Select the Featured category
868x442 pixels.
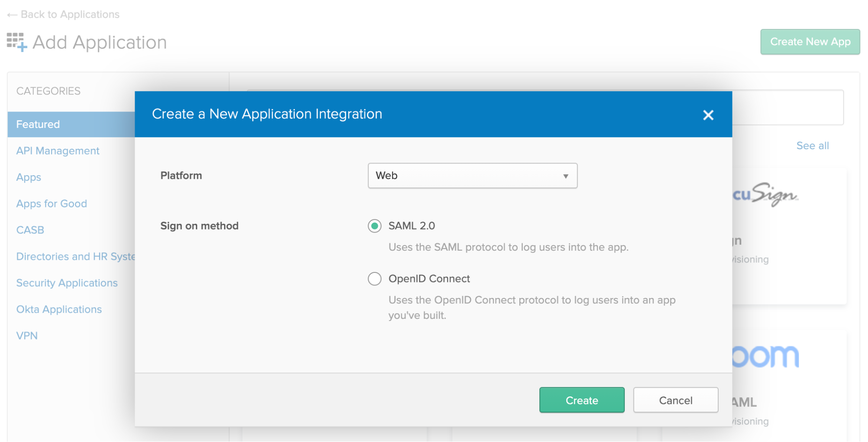point(38,124)
